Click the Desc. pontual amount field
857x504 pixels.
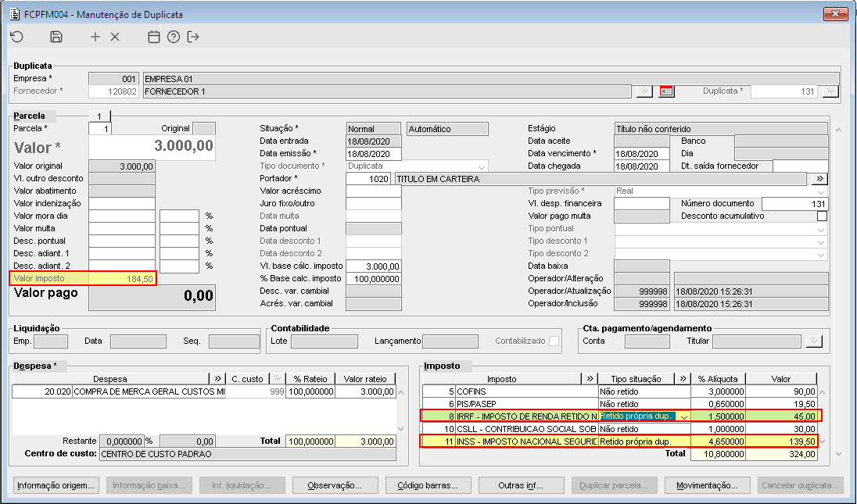(x=122, y=241)
